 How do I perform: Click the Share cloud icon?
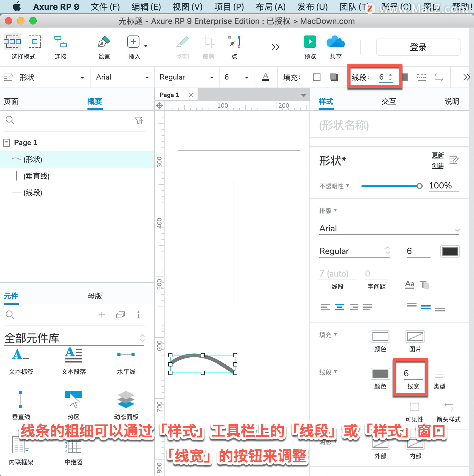pos(335,42)
